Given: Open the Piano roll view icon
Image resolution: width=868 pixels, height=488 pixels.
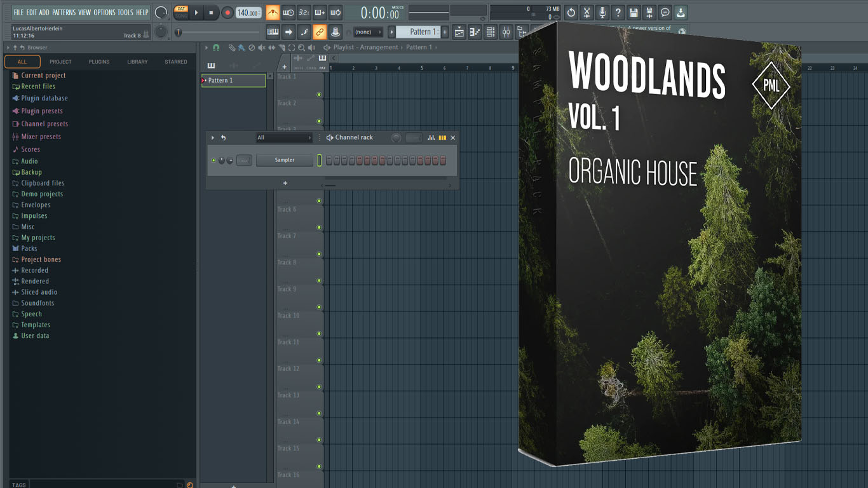Looking at the screenshot, I should pos(475,32).
